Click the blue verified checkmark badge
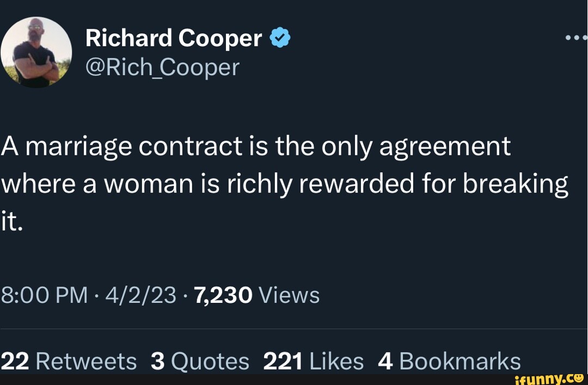Screen dimensions: 588x385 [280, 38]
